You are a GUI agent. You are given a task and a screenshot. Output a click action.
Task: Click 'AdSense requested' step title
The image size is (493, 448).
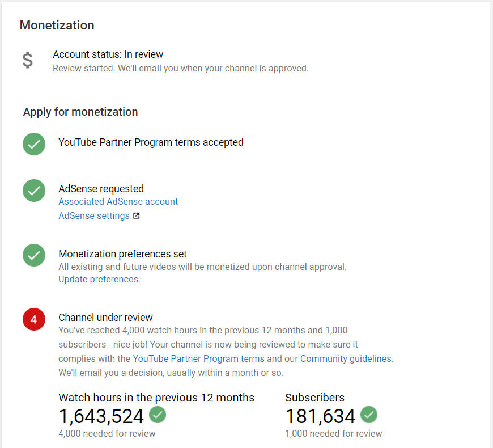[101, 189]
